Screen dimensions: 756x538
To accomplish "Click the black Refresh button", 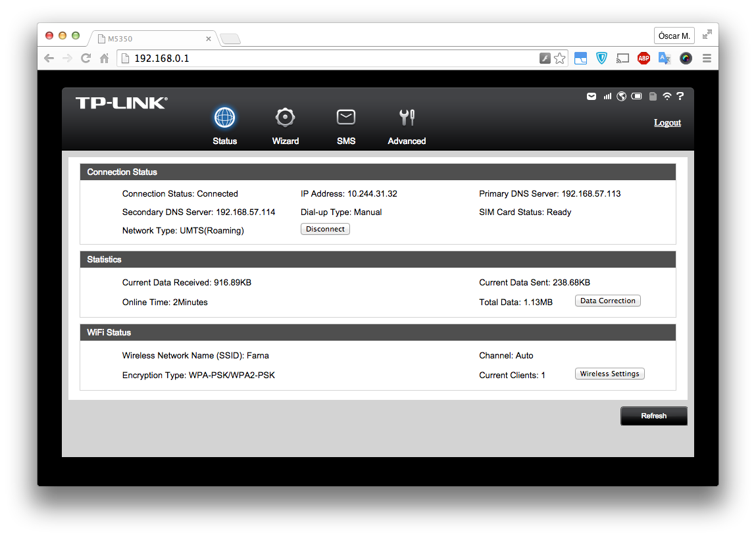I will (654, 416).
